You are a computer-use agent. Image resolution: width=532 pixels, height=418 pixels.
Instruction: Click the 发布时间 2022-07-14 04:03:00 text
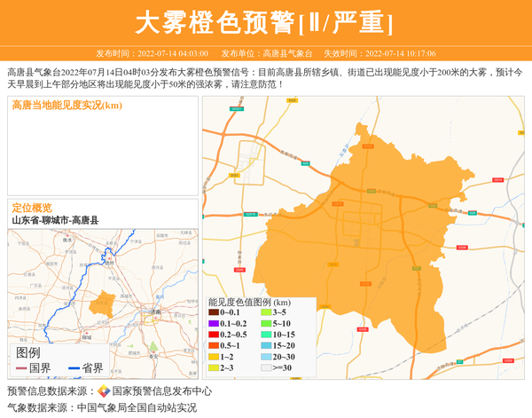pos(152,53)
